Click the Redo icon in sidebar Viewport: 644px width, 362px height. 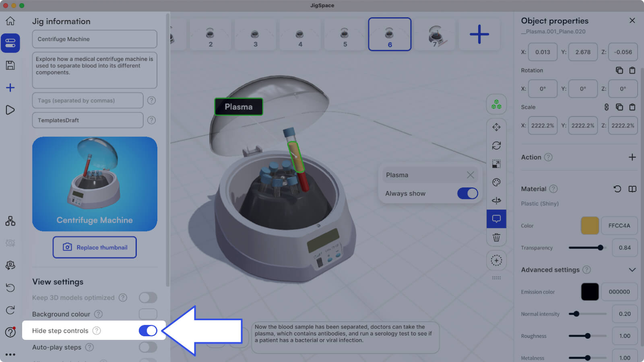tap(10, 310)
